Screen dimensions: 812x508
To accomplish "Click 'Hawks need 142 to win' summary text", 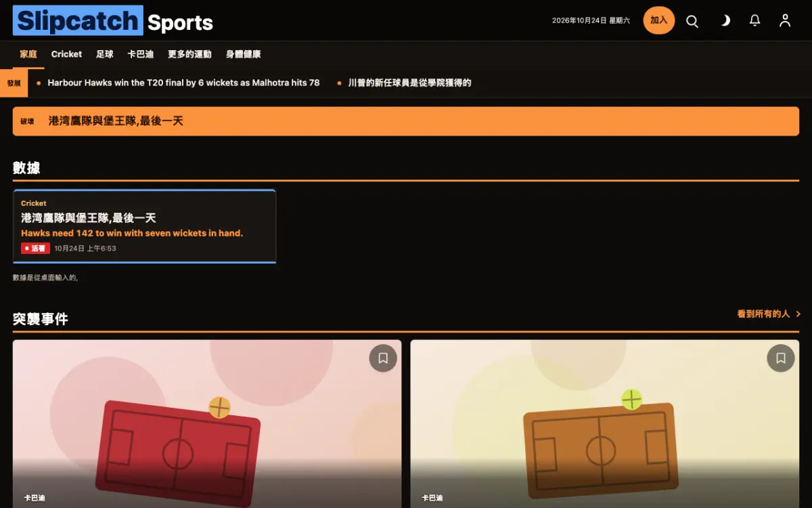I will (132, 233).
